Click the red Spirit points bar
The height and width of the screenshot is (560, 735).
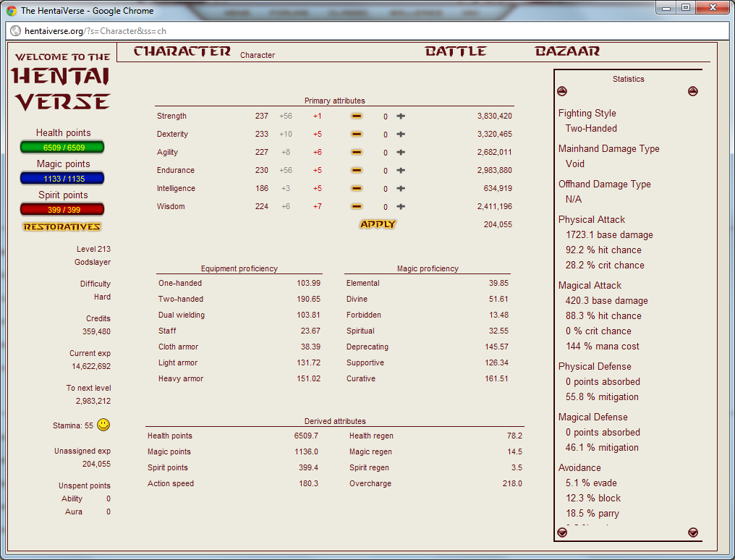point(62,210)
